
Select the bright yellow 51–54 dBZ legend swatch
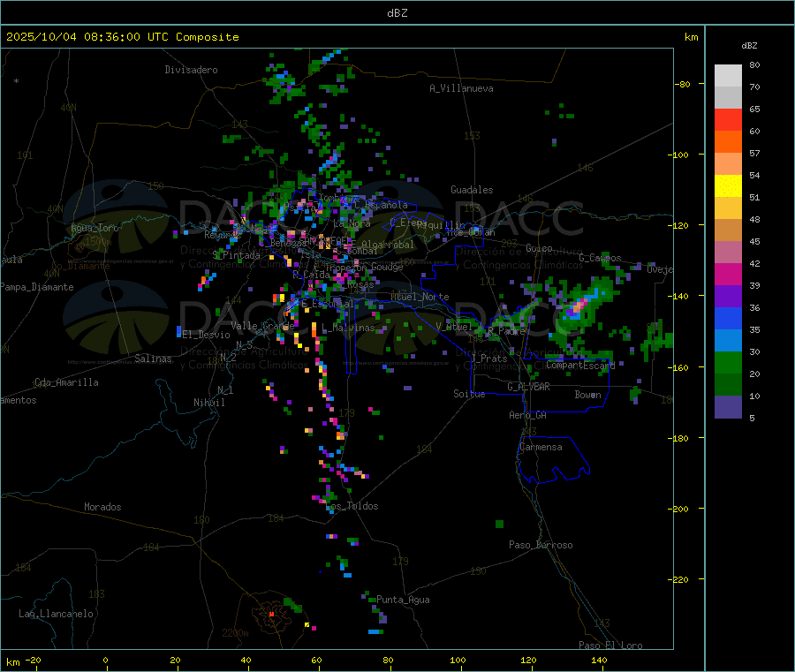click(728, 186)
